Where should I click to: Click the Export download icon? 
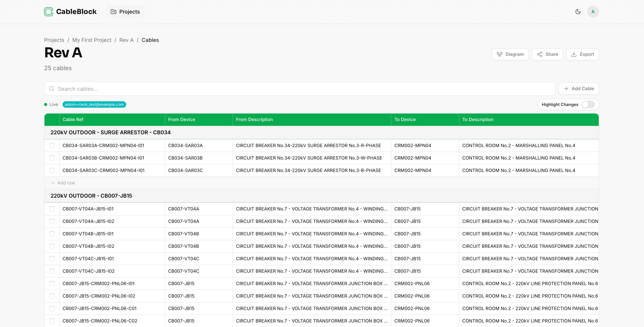point(574,54)
